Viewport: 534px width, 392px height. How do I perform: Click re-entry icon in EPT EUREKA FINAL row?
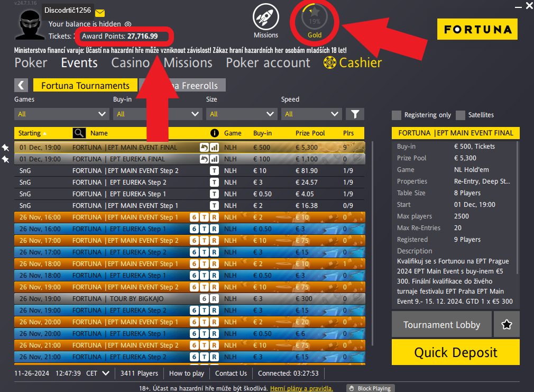[x=204, y=159]
